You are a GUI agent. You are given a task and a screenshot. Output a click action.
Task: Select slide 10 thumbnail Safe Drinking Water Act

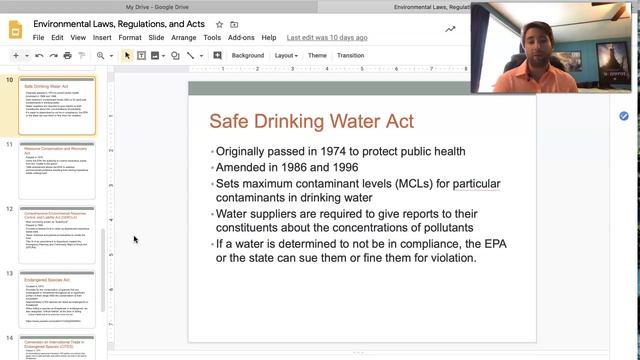57,105
